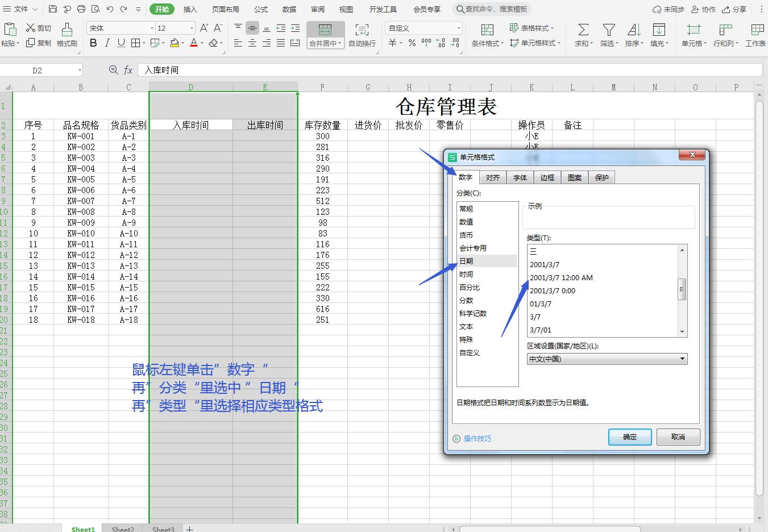The image size is (768, 532).
Task: Toggle italic formatting
Action: coord(107,43)
